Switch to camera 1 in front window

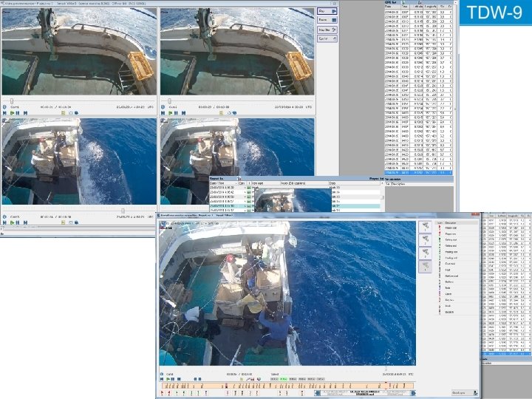(x=425, y=227)
